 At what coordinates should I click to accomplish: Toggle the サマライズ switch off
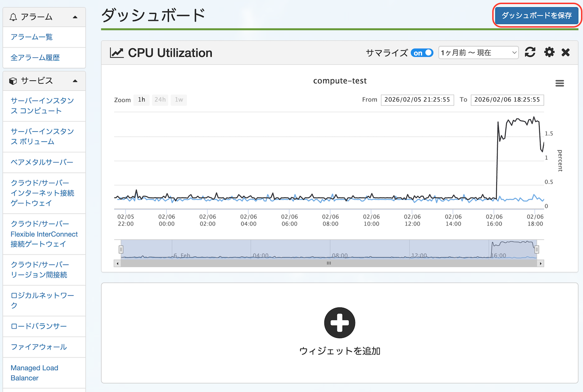pyautogui.click(x=422, y=53)
